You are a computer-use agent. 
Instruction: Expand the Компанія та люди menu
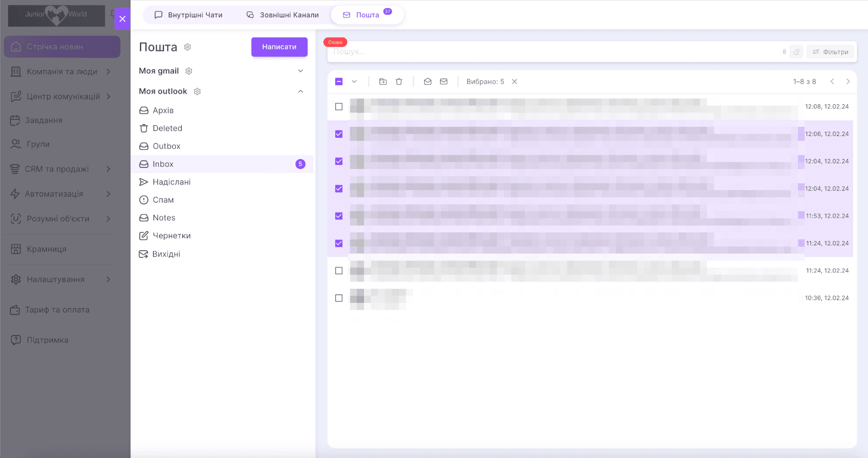pyautogui.click(x=108, y=72)
